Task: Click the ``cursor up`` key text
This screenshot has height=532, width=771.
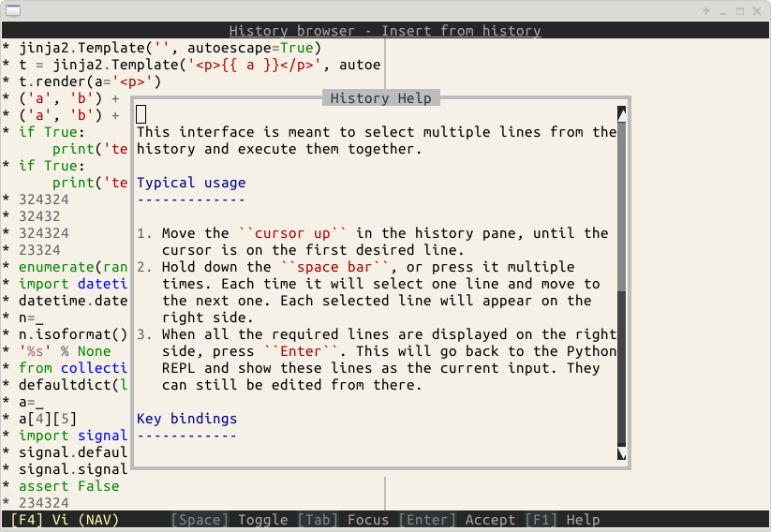Action: coord(292,233)
